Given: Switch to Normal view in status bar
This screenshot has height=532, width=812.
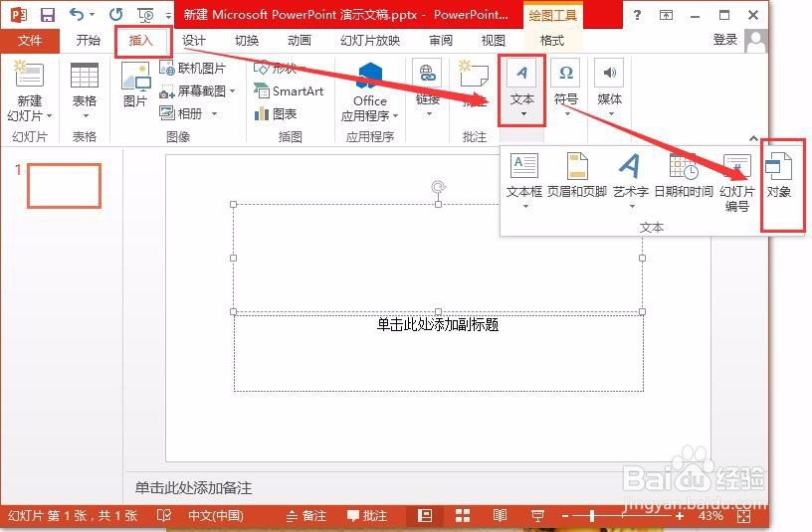Looking at the screenshot, I should (x=425, y=515).
